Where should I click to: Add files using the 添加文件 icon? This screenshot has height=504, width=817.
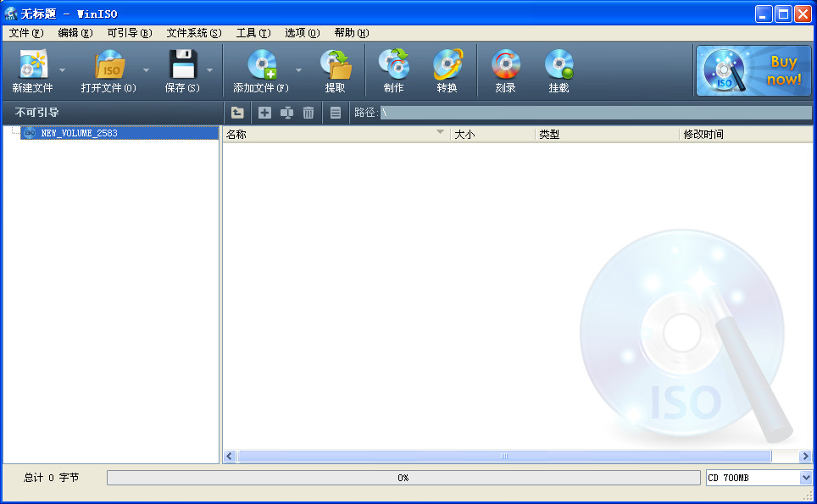point(264,68)
